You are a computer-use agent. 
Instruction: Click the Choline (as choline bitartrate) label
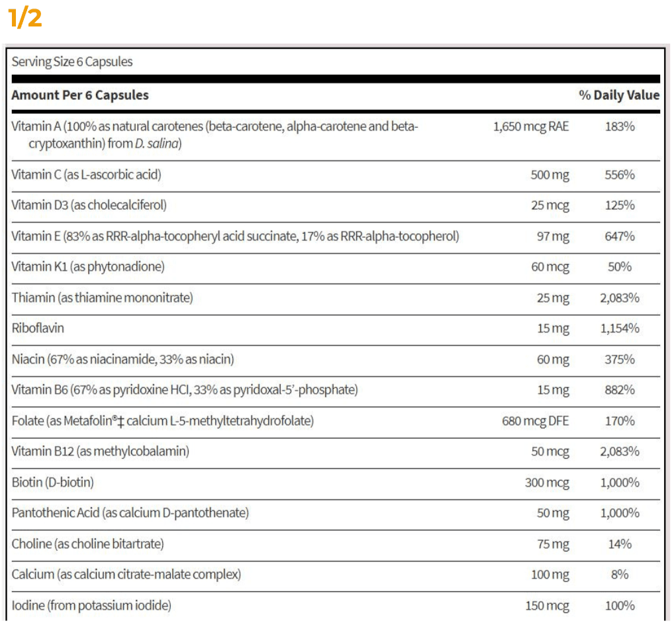87,544
